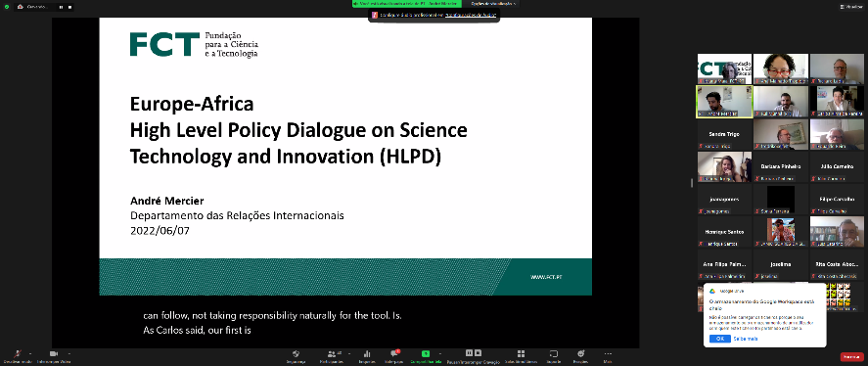Select the joselina participant tile
This screenshot has width=868, height=366.
pyautogui.click(x=781, y=264)
